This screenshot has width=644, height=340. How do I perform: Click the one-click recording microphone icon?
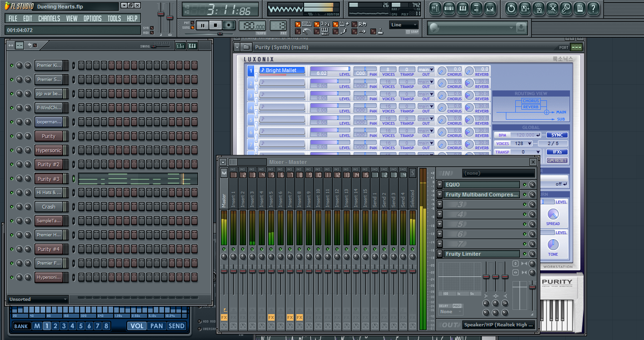click(x=566, y=8)
